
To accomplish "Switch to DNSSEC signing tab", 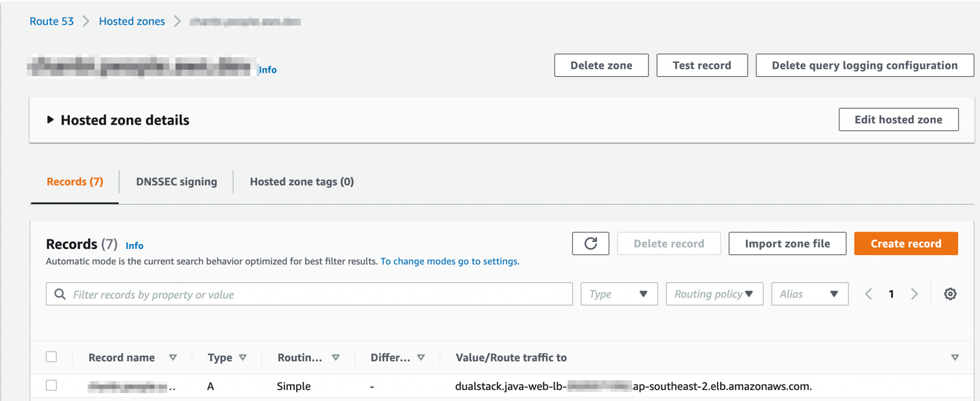I will (x=176, y=182).
